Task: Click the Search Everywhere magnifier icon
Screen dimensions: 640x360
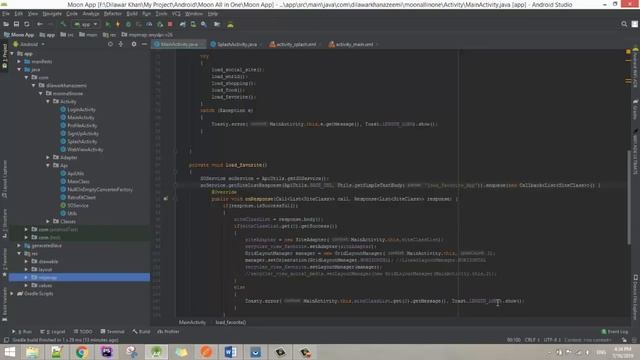Action: 624,24
